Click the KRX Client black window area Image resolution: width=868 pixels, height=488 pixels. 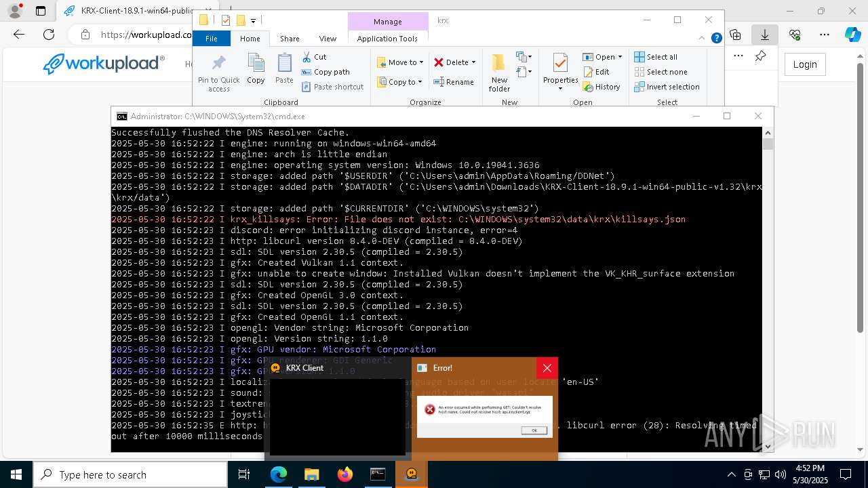(337, 417)
